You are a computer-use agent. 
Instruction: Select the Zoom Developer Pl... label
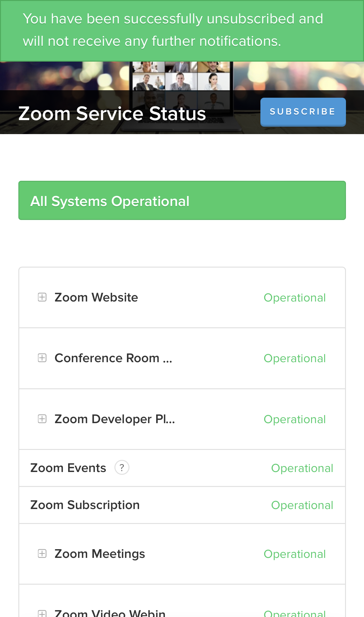click(x=114, y=419)
